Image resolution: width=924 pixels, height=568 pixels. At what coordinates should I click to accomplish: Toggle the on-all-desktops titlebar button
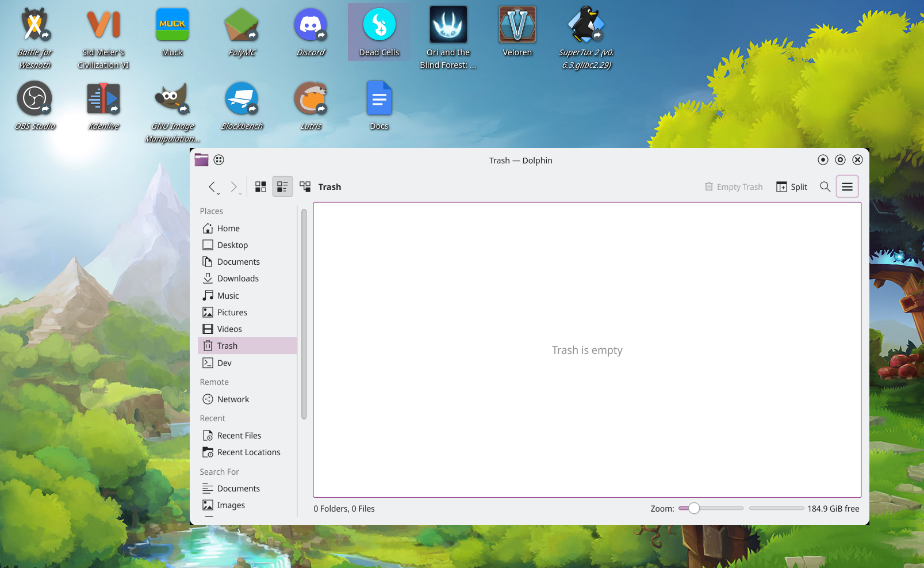pyautogui.click(x=218, y=160)
